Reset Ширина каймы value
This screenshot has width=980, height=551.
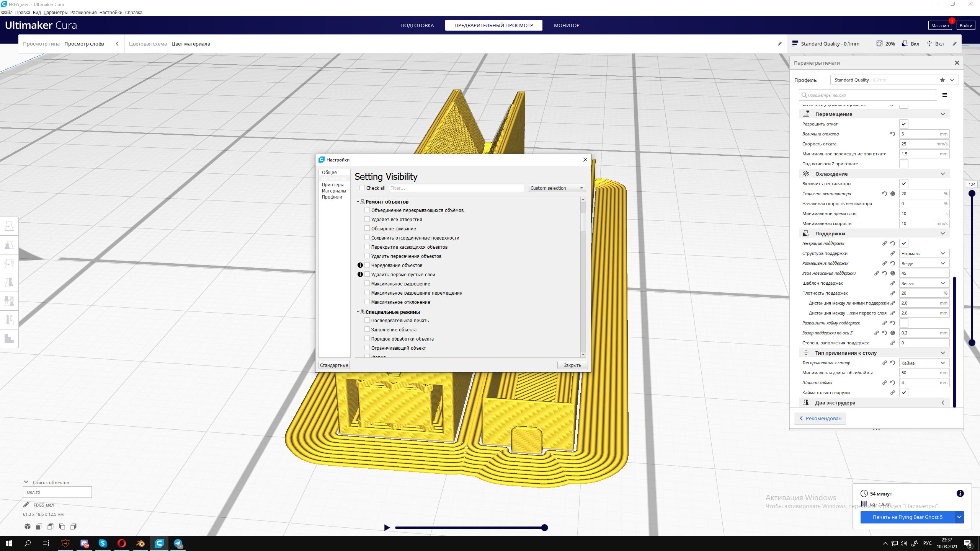point(892,383)
